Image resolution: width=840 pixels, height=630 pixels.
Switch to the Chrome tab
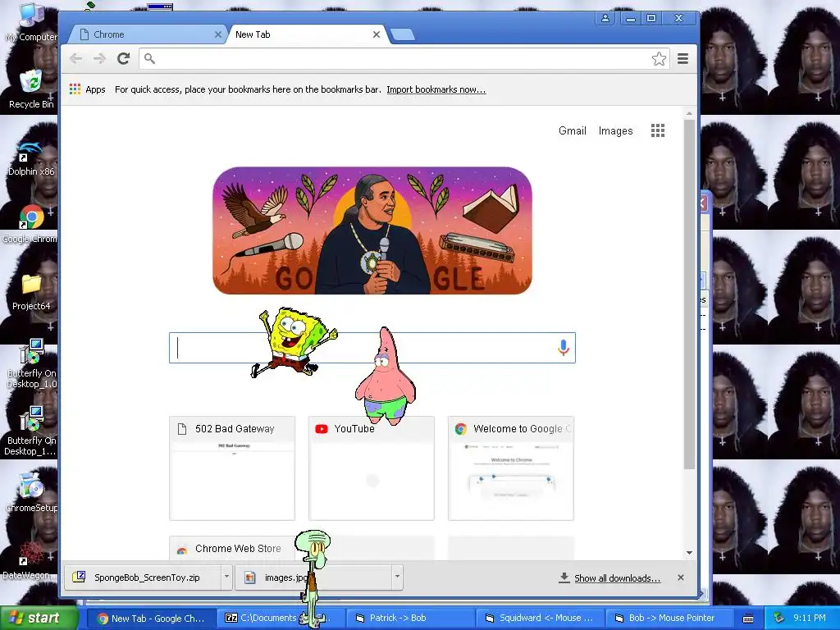[x=149, y=34]
